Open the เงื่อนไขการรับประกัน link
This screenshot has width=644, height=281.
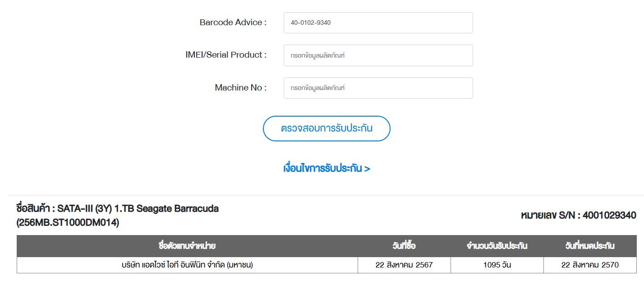click(327, 168)
